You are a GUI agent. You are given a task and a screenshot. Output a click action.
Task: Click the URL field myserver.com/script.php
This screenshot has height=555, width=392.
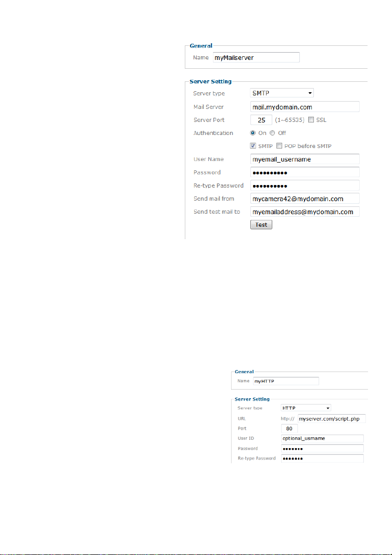[332, 419]
